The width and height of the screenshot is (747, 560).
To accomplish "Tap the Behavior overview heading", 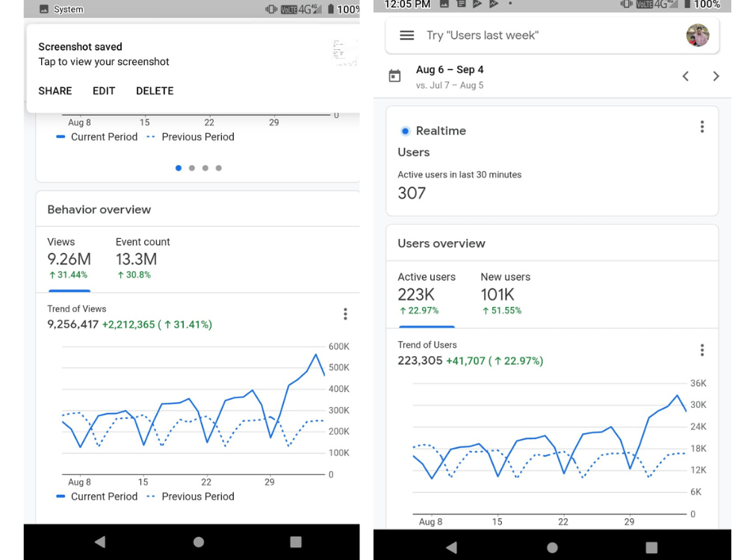I will click(99, 210).
